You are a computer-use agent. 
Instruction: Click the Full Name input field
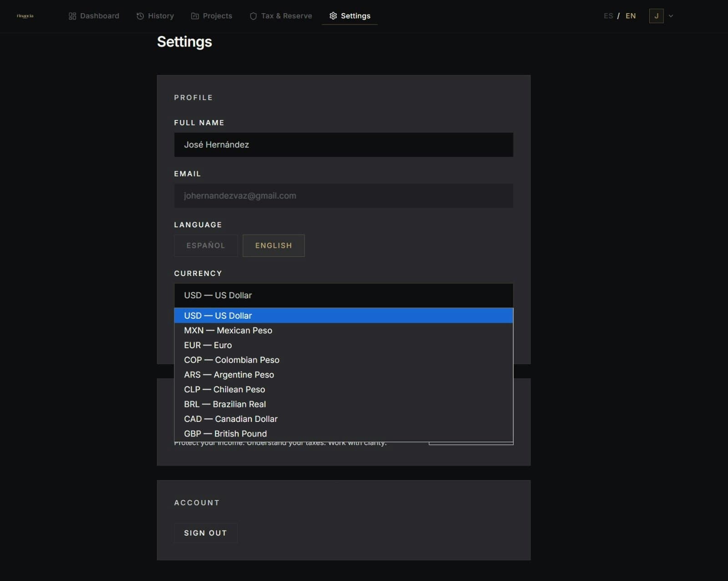[x=344, y=145]
